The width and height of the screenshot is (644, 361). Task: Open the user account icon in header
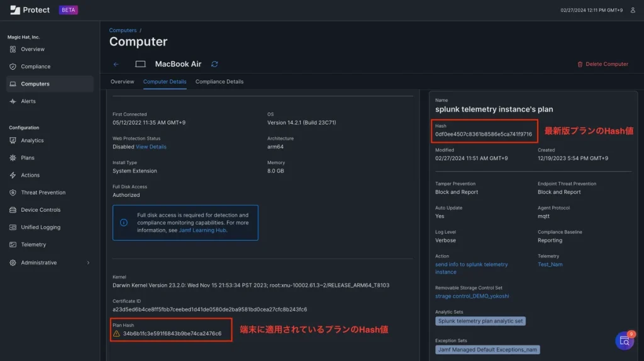633,10
